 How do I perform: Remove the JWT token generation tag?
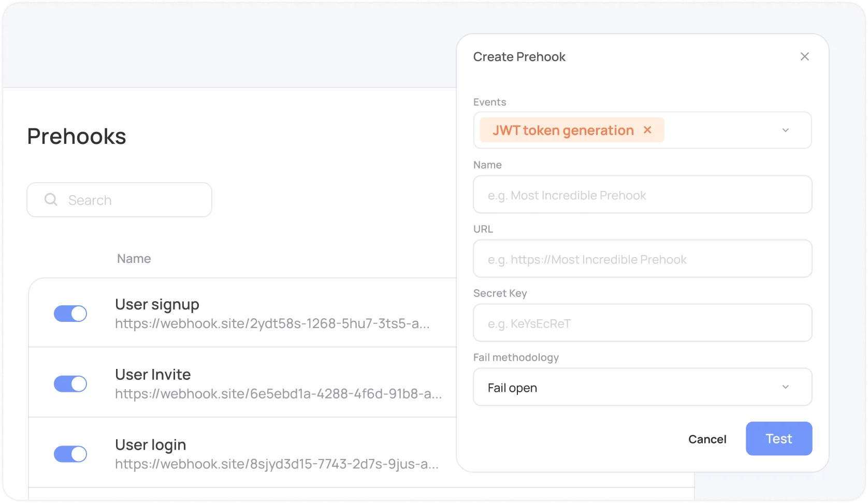pos(647,130)
